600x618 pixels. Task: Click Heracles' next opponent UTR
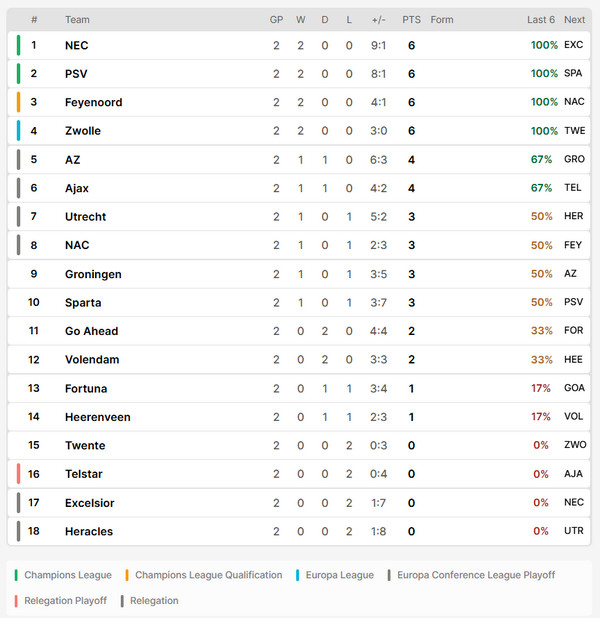pos(574,531)
